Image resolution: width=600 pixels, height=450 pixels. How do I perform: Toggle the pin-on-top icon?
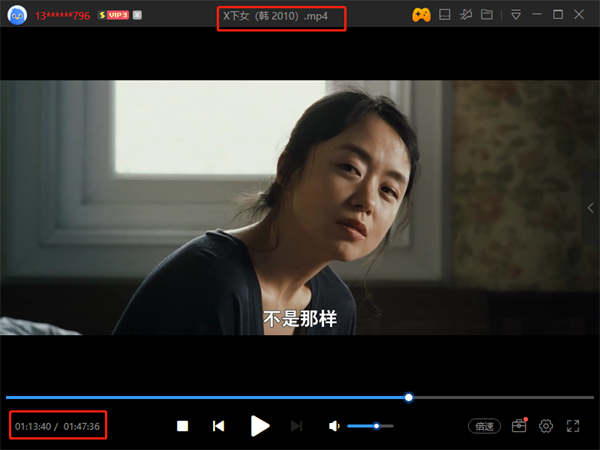pyautogui.click(x=466, y=15)
